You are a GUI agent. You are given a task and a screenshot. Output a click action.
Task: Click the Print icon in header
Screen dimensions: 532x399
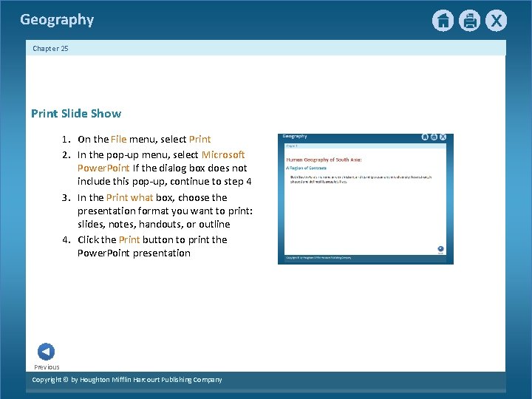[x=470, y=21]
